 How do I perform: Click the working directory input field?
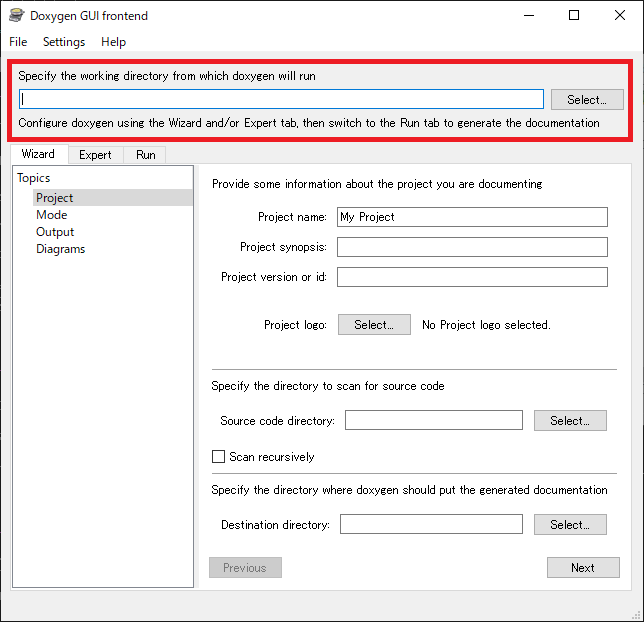tap(281, 99)
